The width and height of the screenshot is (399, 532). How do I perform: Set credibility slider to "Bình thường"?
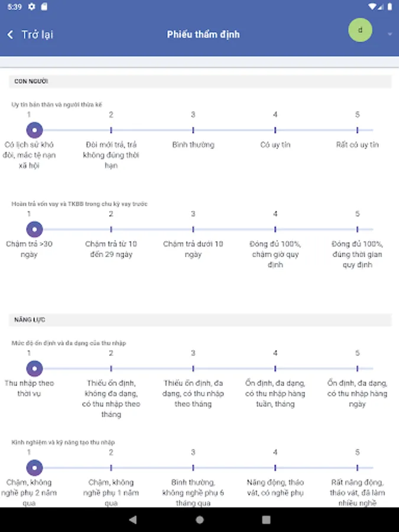[x=193, y=130]
